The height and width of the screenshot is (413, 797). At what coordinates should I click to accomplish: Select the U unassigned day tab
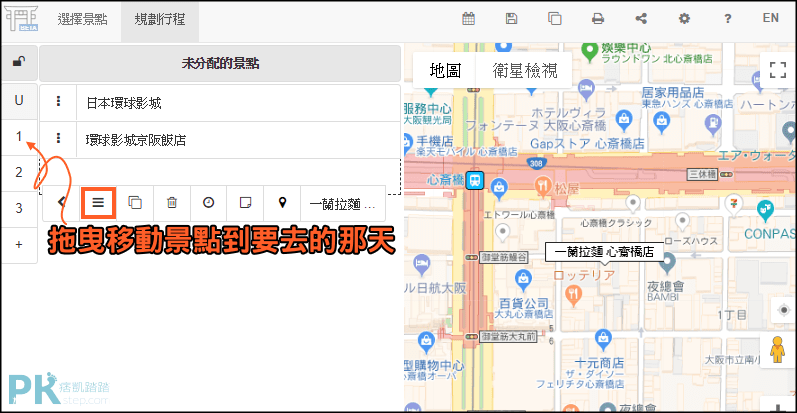pyautogui.click(x=19, y=101)
